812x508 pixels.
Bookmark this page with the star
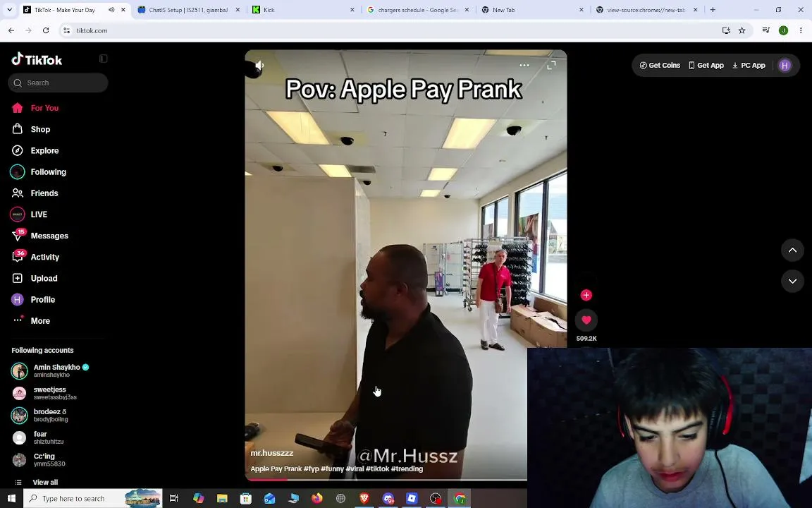pos(742,30)
